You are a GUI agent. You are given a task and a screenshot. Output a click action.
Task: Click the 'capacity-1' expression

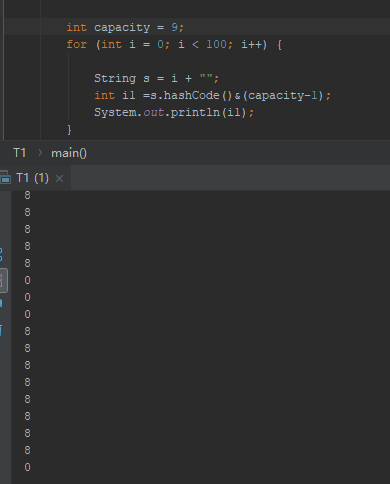pos(282,96)
